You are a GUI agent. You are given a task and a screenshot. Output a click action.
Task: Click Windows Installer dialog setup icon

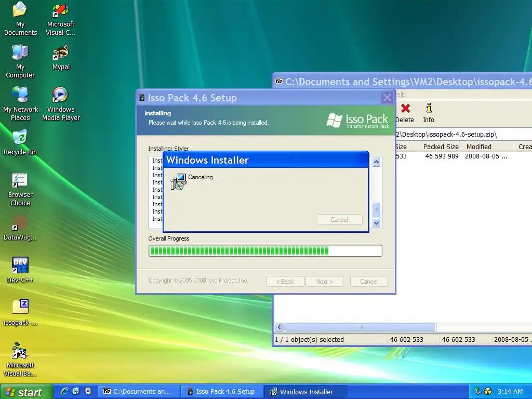tap(178, 182)
